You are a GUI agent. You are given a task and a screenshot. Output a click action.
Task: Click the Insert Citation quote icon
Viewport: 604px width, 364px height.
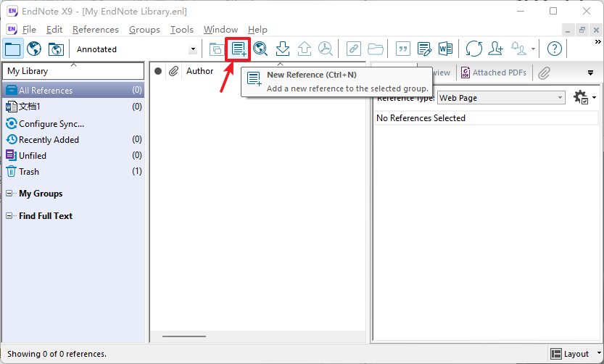tap(403, 49)
